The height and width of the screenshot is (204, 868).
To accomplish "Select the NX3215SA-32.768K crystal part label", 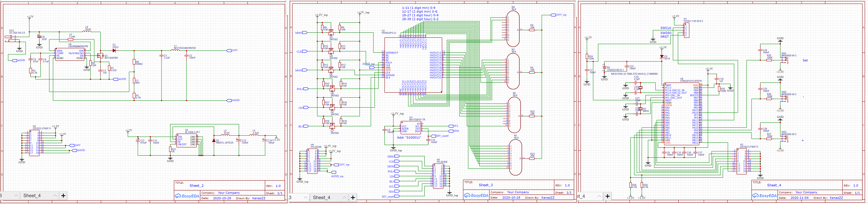I will click(x=634, y=74).
